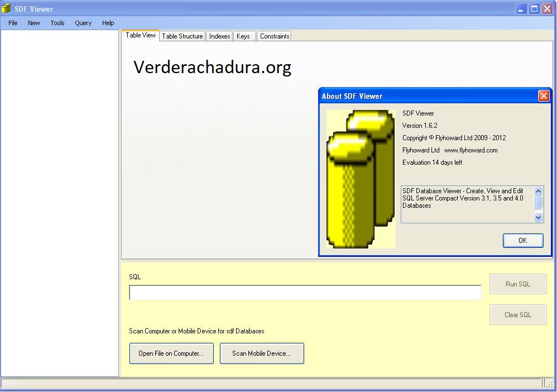The image size is (557, 392).
Task: Click the description box scroll down arrow
Action: [x=538, y=218]
